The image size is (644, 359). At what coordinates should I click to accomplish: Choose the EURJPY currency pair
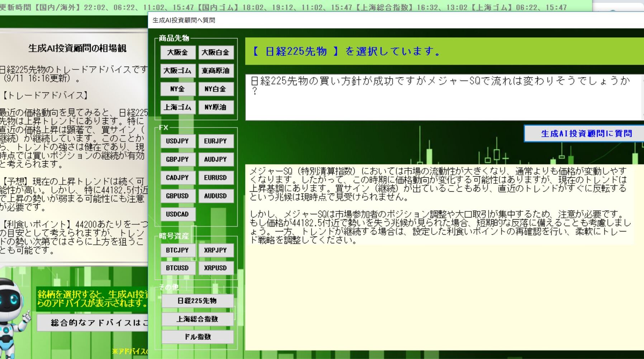pyautogui.click(x=216, y=141)
